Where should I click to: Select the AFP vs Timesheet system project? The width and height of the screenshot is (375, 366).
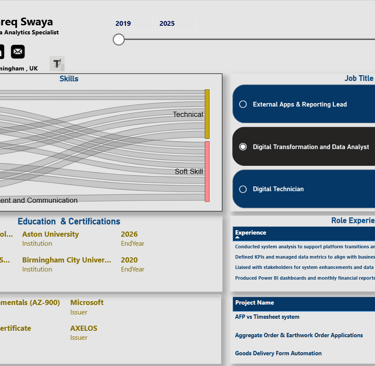coord(267,317)
